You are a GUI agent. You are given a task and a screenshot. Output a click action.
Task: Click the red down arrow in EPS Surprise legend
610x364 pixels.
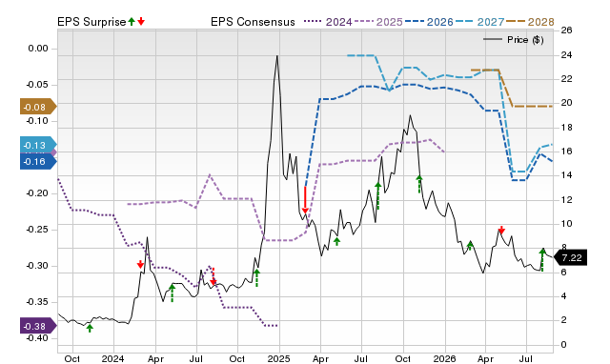click(141, 21)
